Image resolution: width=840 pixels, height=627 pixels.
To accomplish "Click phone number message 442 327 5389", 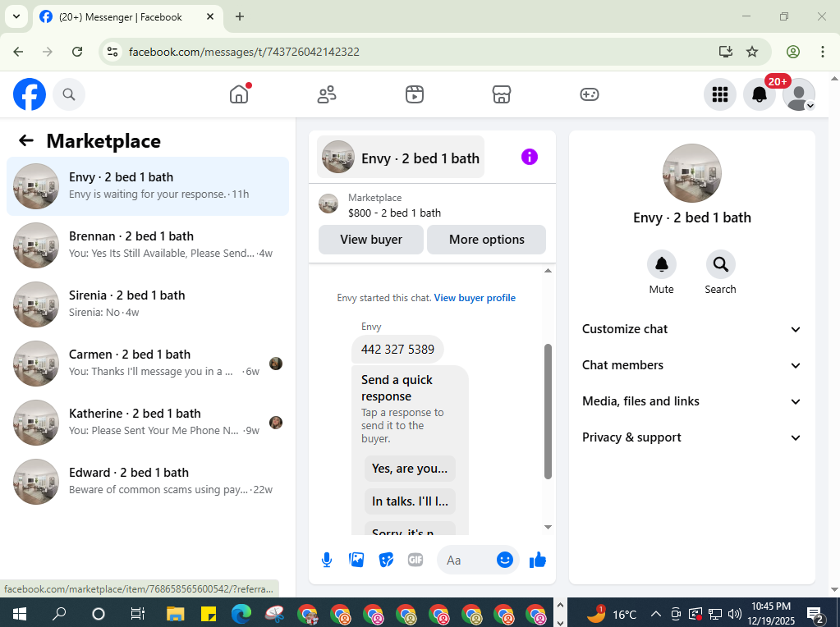I will [x=397, y=349].
